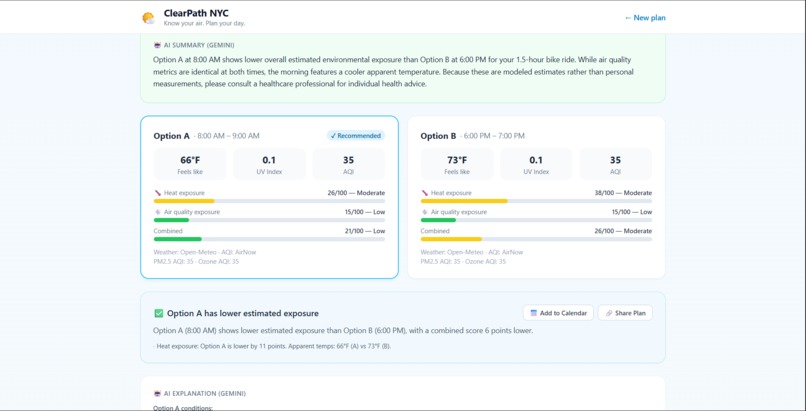
Task: Click the ClearPath NYC title text
Action: point(196,13)
